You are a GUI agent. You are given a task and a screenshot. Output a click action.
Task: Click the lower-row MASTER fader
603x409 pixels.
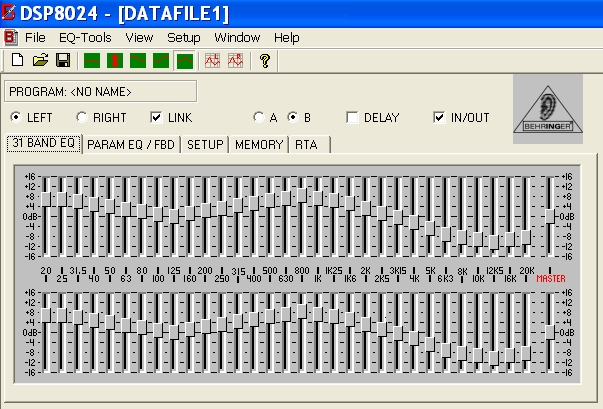click(x=550, y=332)
